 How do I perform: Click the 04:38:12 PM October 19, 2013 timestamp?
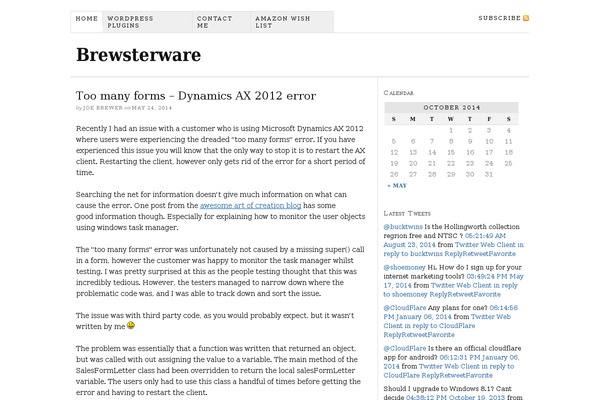455,397
